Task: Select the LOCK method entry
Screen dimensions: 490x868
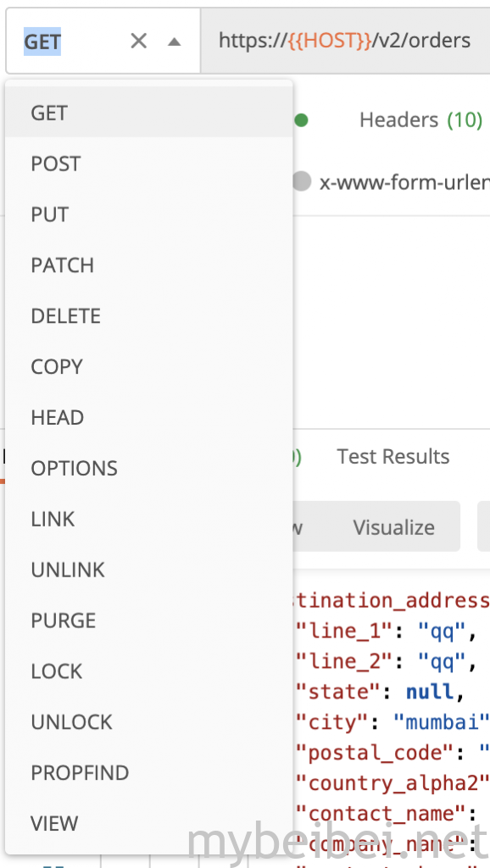Action: (149, 671)
